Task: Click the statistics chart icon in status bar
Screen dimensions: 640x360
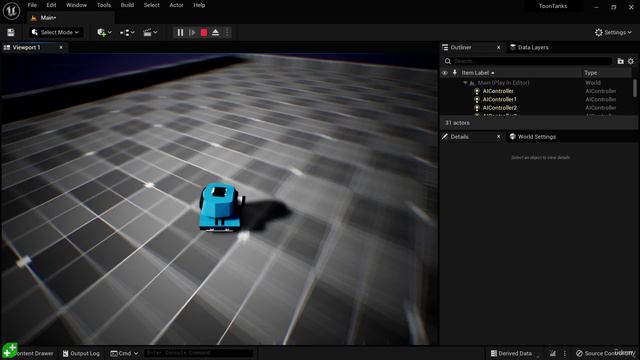Action: coord(553,353)
